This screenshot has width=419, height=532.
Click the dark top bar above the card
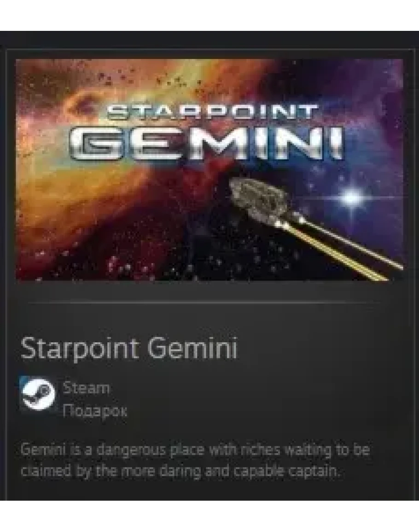click(209, 39)
